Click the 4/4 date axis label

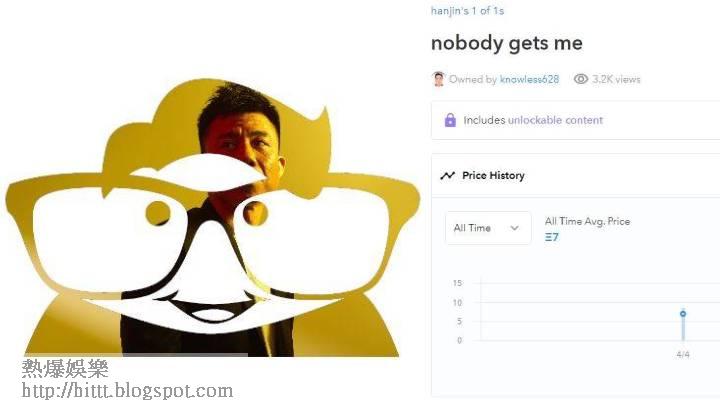(x=683, y=354)
